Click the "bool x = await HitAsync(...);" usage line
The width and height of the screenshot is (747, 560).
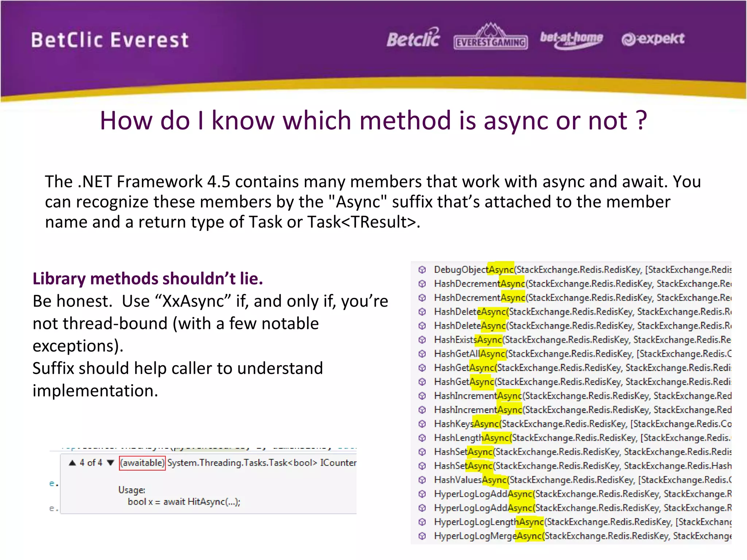click(x=184, y=502)
